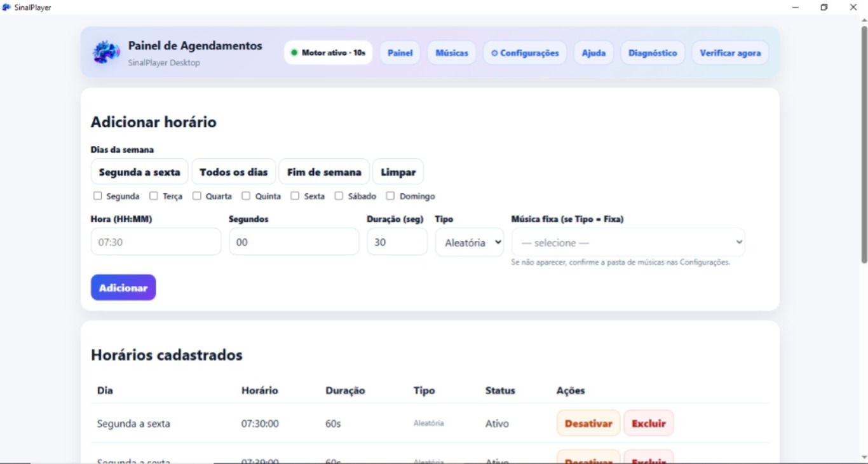Image resolution: width=868 pixels, height=464 pixels.
Task: Click the SinalPlayer title bar app icon
Action: 6,7
